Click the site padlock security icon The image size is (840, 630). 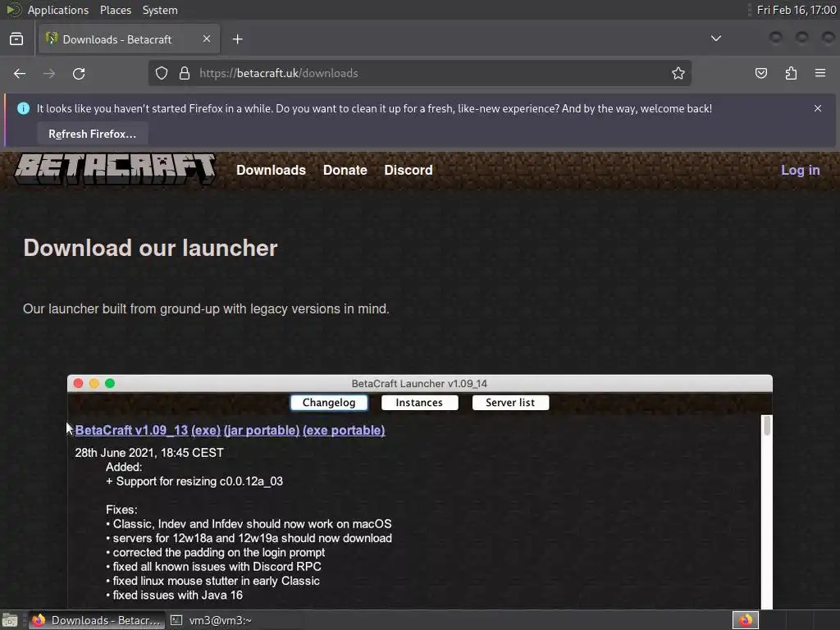[185, 73]
